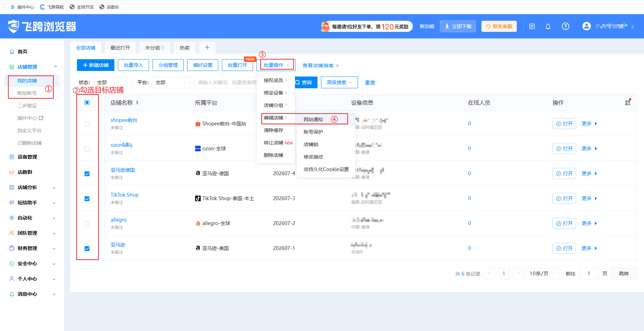Click the 短信助手 message icon
This screenshot has width=644, height=331.
12,203
